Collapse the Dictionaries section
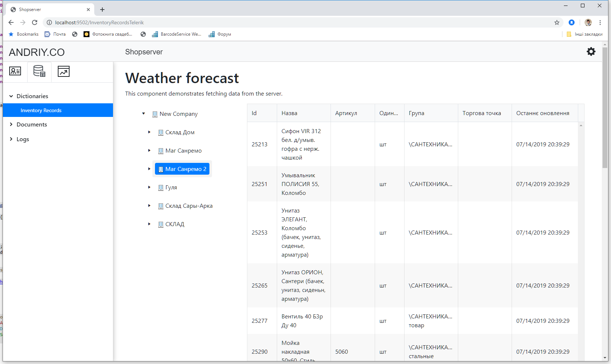 [x=11, y=96]
